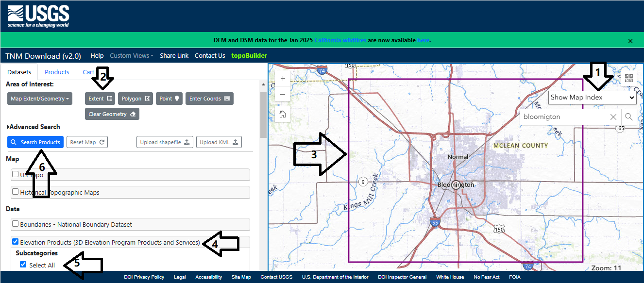Open the No Fear Act footer link

pos(487,277)
